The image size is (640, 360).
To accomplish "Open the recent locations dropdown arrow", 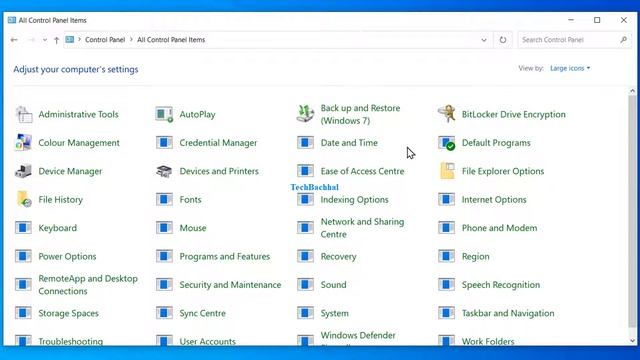I will (x=45, y=40).
